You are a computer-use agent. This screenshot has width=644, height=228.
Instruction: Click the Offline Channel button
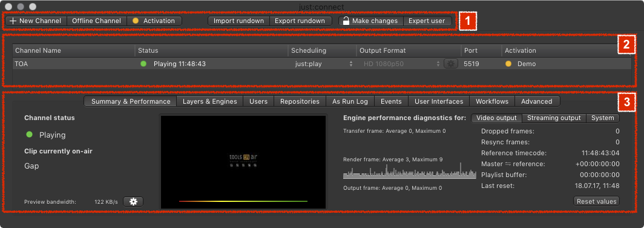click(x=96, y=21)
